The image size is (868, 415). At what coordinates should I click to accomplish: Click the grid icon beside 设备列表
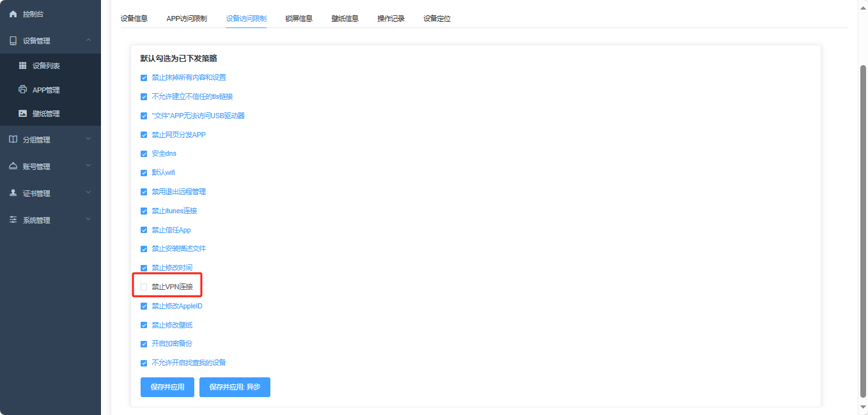click(x=22, y=66)
